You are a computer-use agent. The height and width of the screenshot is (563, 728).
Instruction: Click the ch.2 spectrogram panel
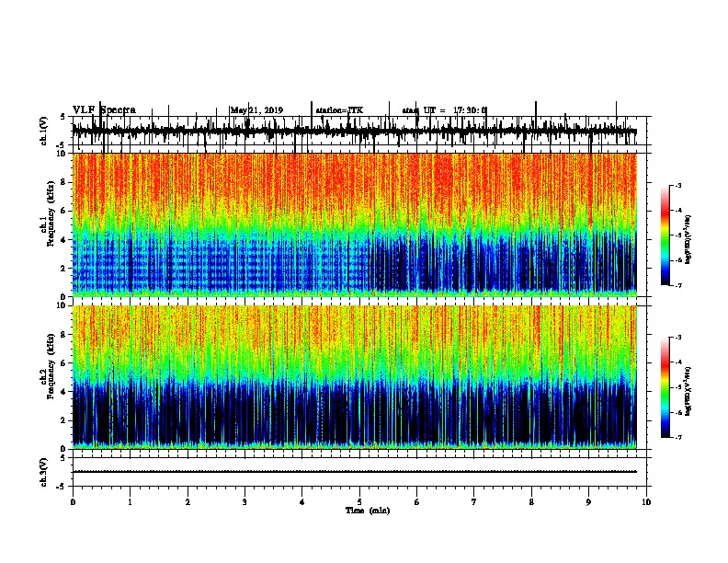(355, 377)
